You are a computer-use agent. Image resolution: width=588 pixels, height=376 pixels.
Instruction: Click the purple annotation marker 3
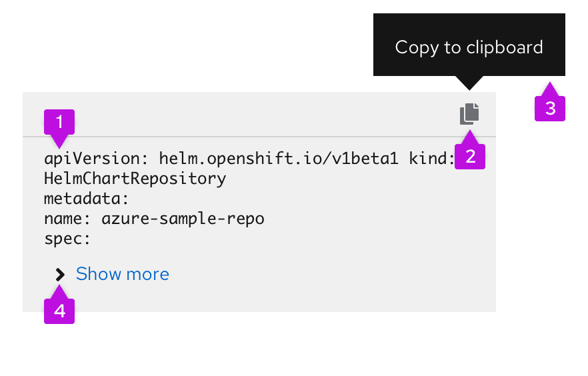tap(550, 108)
